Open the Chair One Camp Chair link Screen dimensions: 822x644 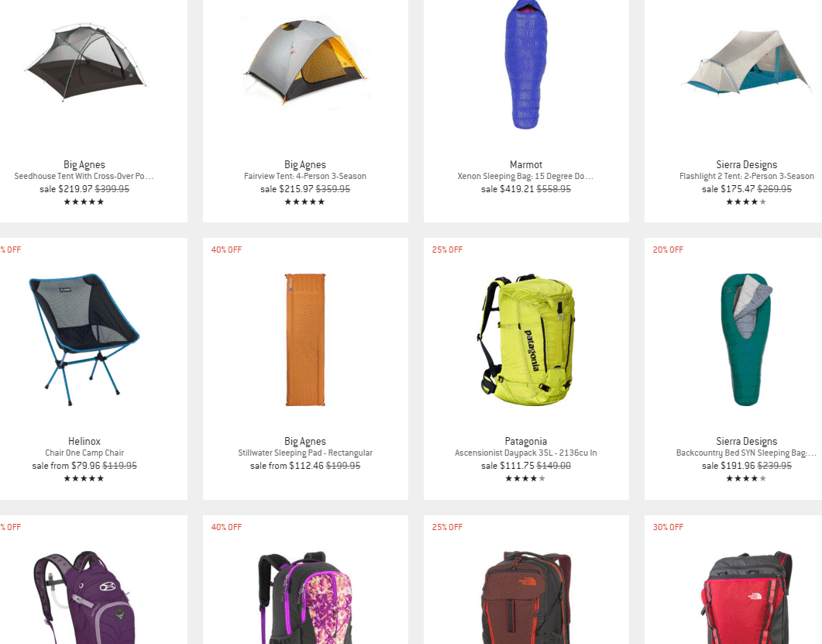pos(84,453)
